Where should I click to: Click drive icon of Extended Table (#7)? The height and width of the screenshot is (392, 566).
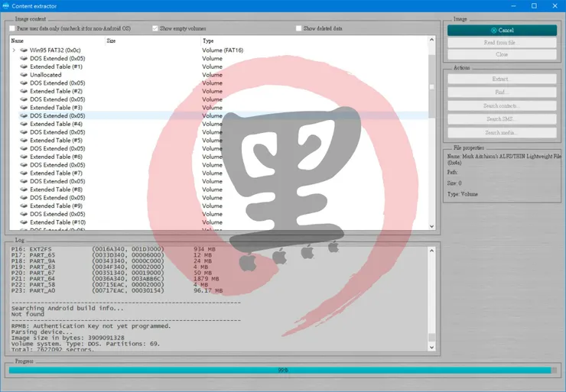pyautogui.click(x=24, y=173)
